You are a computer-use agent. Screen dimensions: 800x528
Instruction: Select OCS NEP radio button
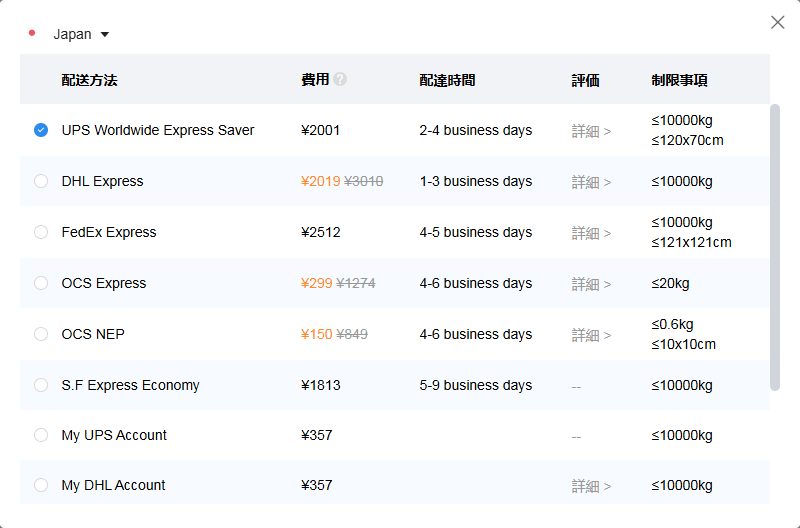41,334
